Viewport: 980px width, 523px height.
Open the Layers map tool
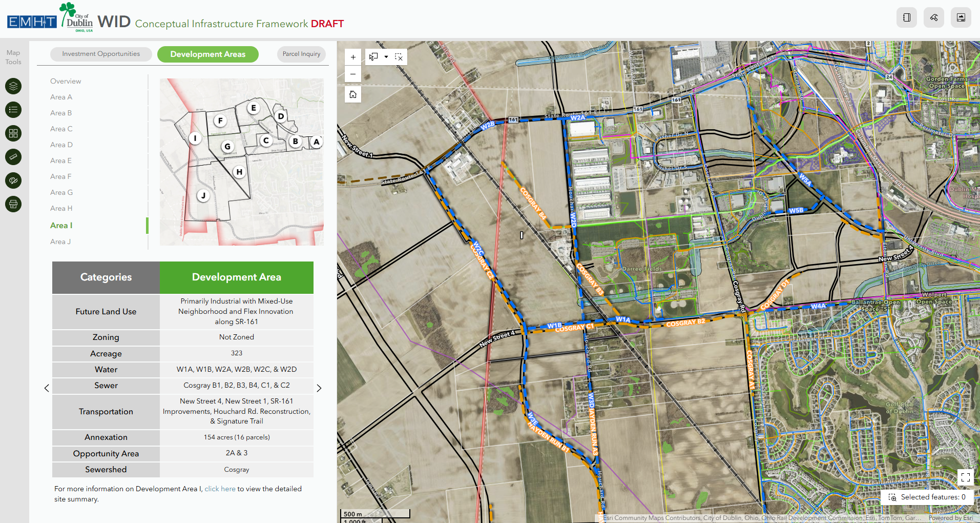(x=13, y=86)
